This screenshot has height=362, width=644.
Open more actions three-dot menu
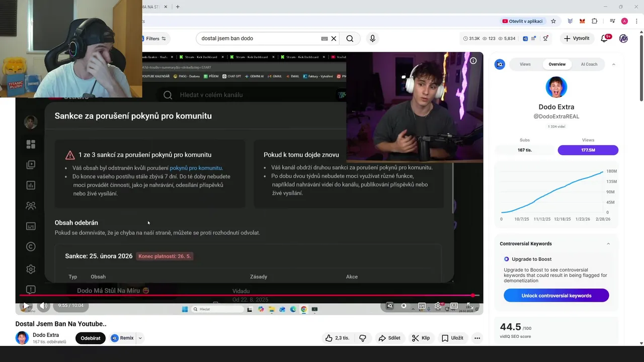point(477,338)
